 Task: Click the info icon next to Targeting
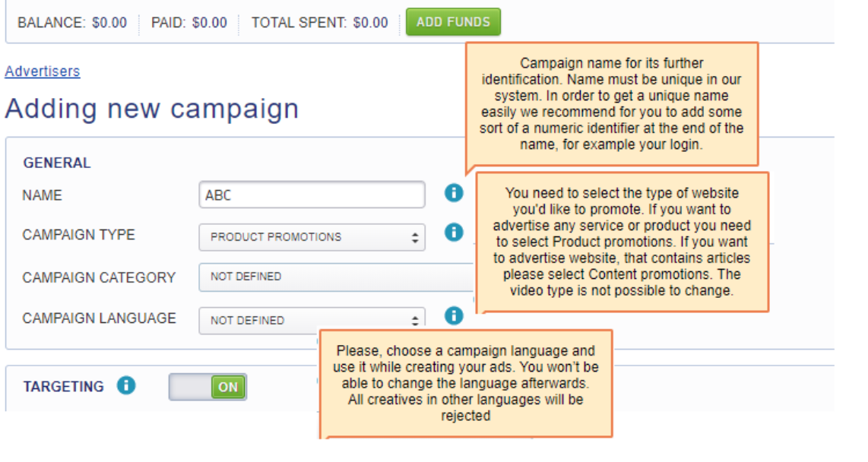126,386
